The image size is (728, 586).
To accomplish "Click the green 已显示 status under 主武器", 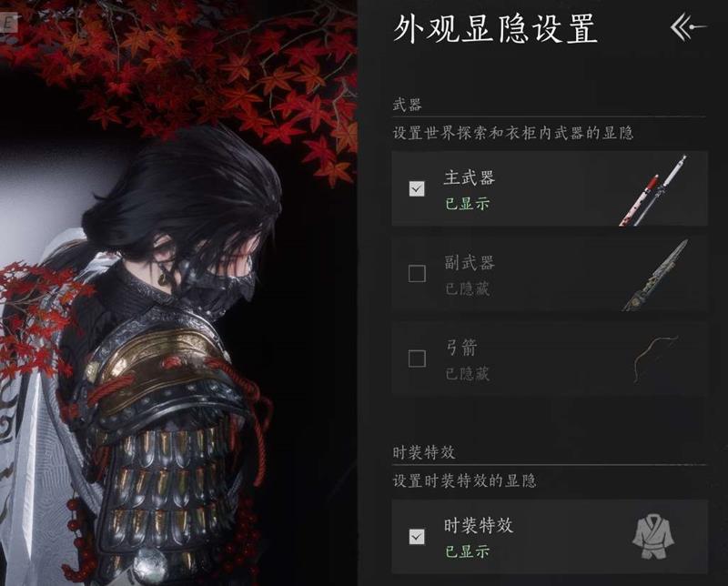I will 467,204.
